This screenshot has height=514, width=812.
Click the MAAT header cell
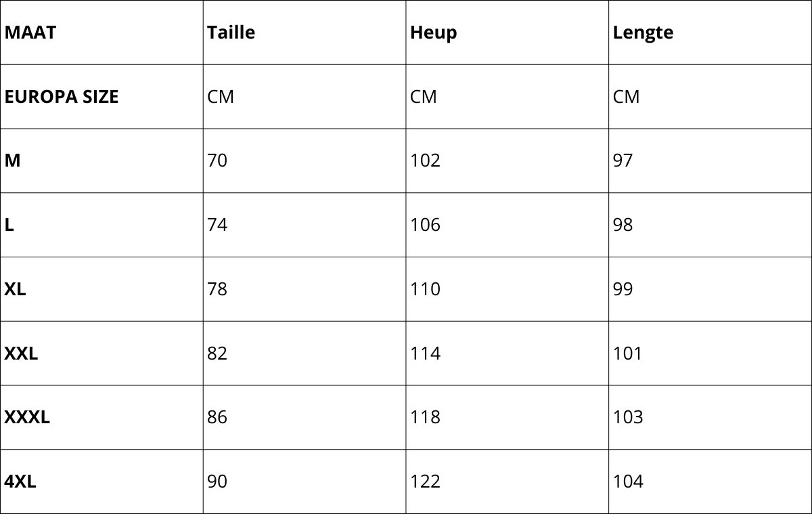(x=30, y=33)
